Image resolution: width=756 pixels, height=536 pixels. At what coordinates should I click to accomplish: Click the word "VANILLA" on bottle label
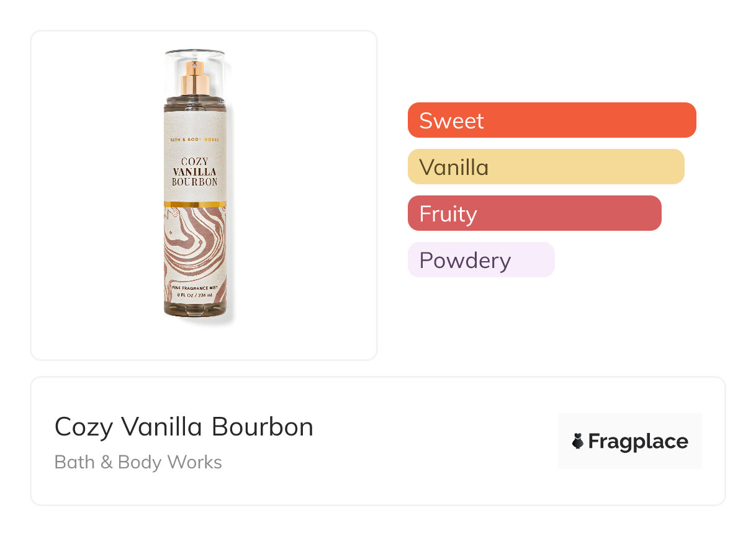[195, 172]
